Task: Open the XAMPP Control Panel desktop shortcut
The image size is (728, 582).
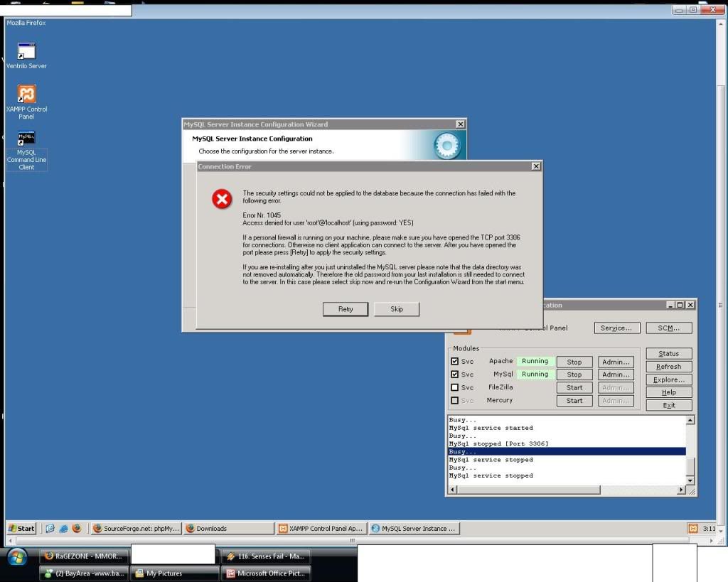Action: click(x=26, y=95)
